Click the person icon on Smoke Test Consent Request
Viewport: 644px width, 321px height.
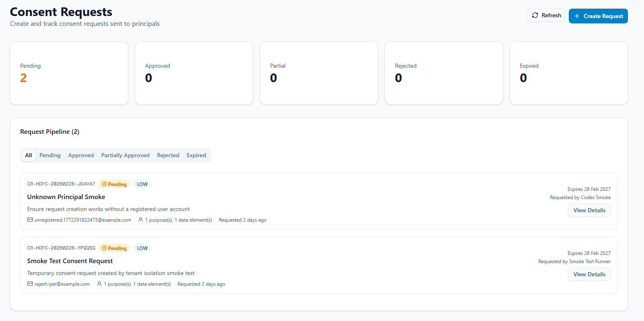pyautogui.click(x=99, y=284)
